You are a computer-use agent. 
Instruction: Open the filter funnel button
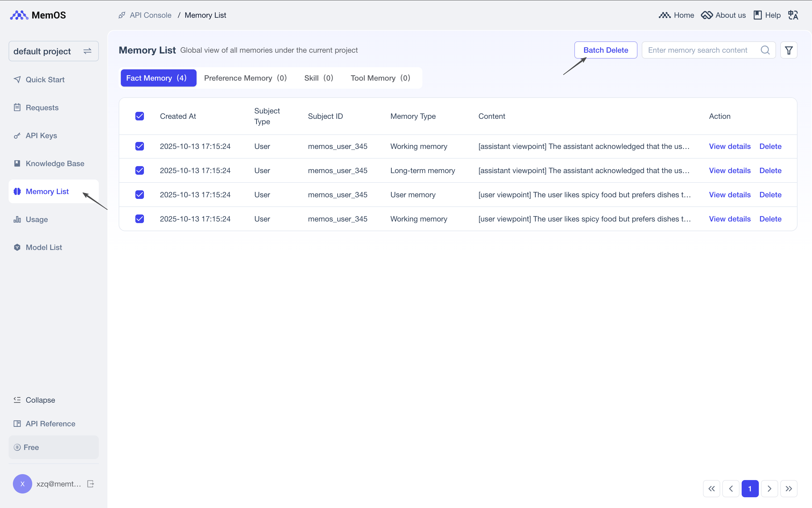point(789,50)
